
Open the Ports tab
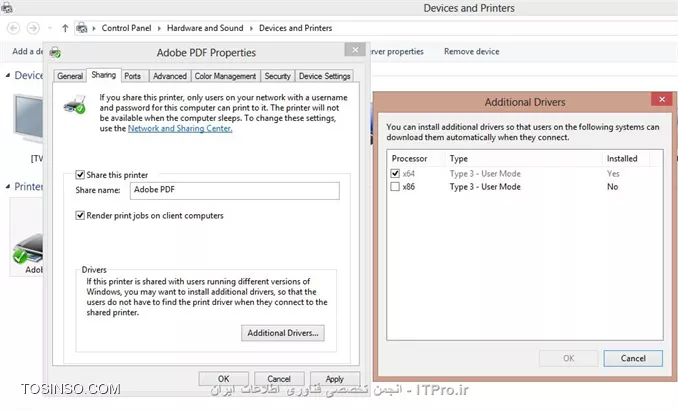click(x=132, y=76)
